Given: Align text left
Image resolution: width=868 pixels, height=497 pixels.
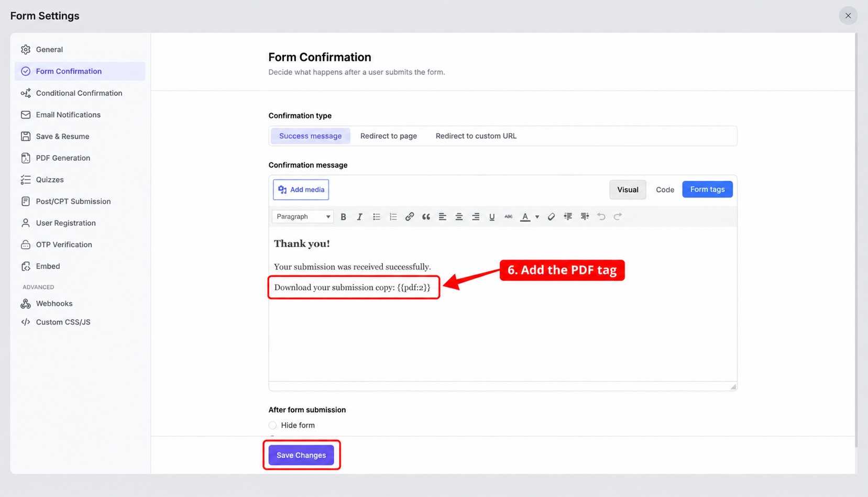Looking at the screenshot, I should [443, 217].
